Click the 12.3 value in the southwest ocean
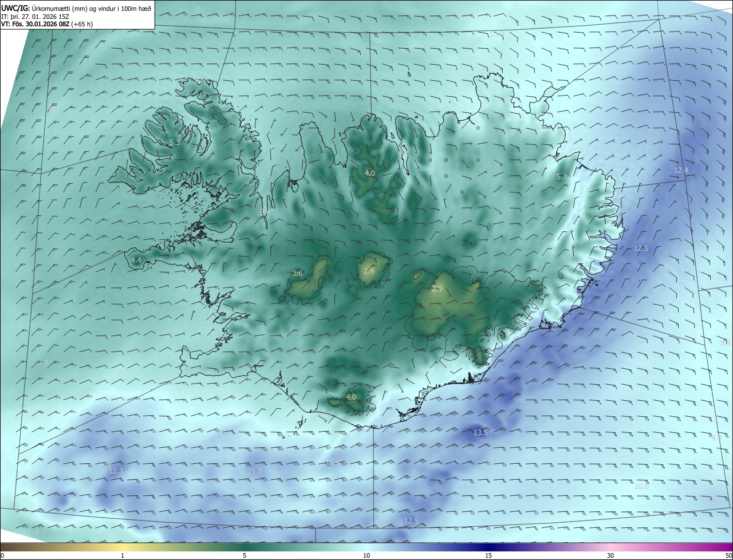Viewport: 733px width, 560px height. [116, 471]
